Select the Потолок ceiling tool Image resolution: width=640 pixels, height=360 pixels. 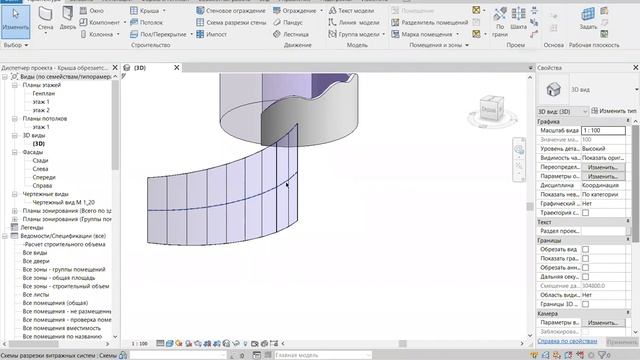147,22
